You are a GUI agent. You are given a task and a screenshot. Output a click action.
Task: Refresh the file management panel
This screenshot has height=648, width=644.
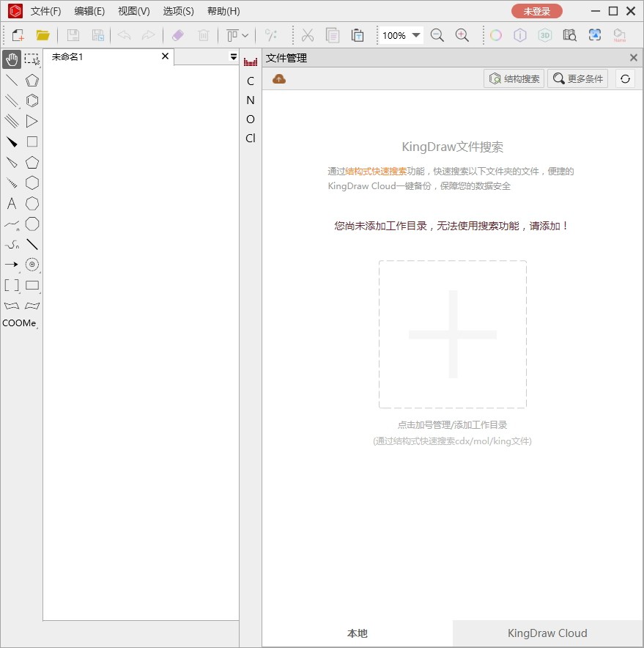[625, 78]
